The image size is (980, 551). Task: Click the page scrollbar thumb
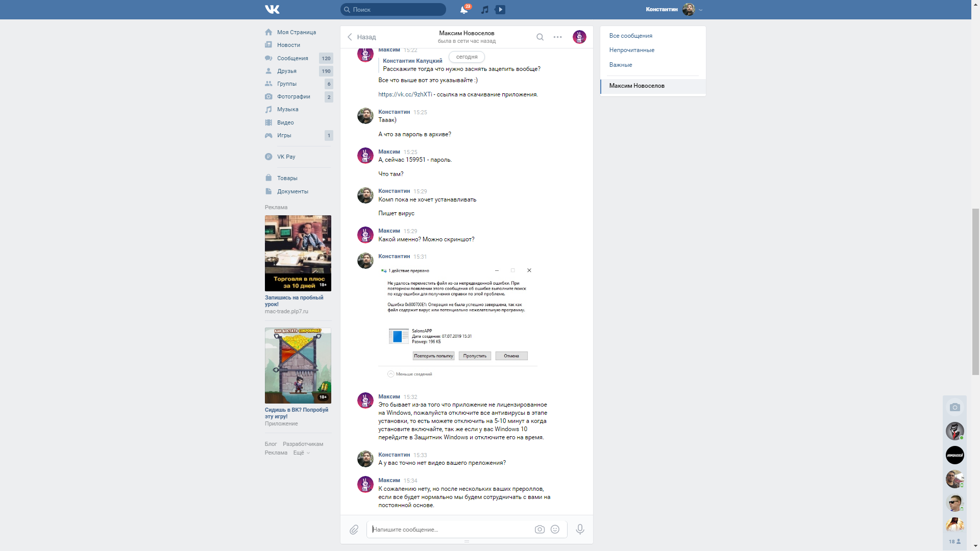point(975,292)
